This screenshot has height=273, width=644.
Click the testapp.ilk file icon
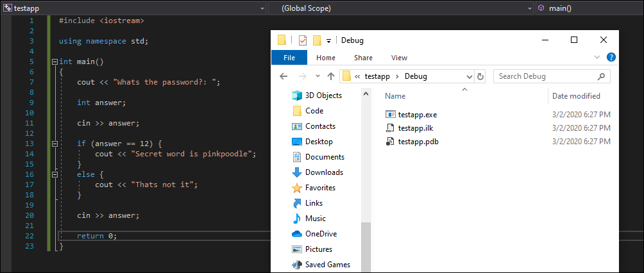tap(390, 128)
